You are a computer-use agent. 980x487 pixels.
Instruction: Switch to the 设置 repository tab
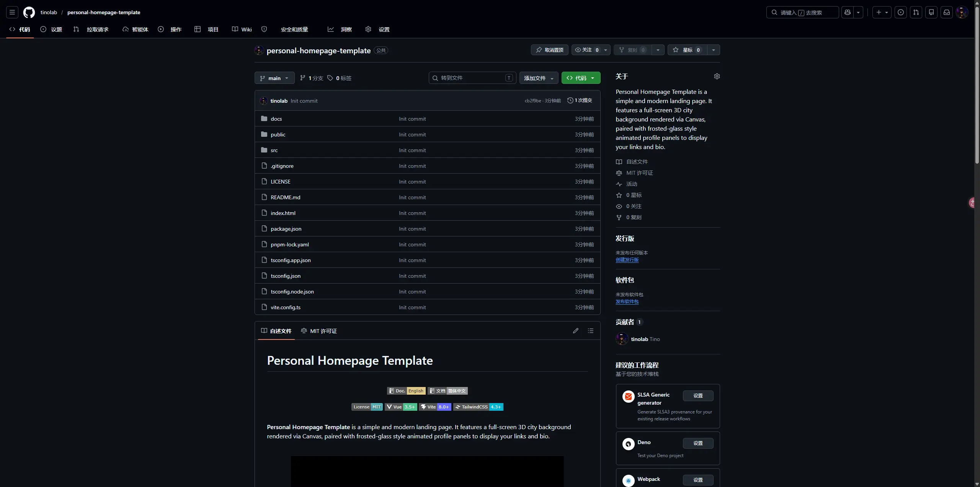point(377,29)
